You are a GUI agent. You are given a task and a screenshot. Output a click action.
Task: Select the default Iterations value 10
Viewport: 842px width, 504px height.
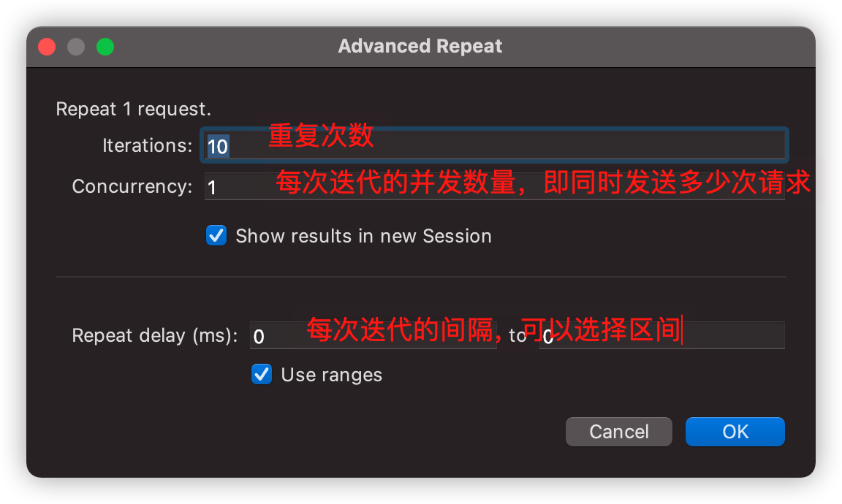[217, 146]
